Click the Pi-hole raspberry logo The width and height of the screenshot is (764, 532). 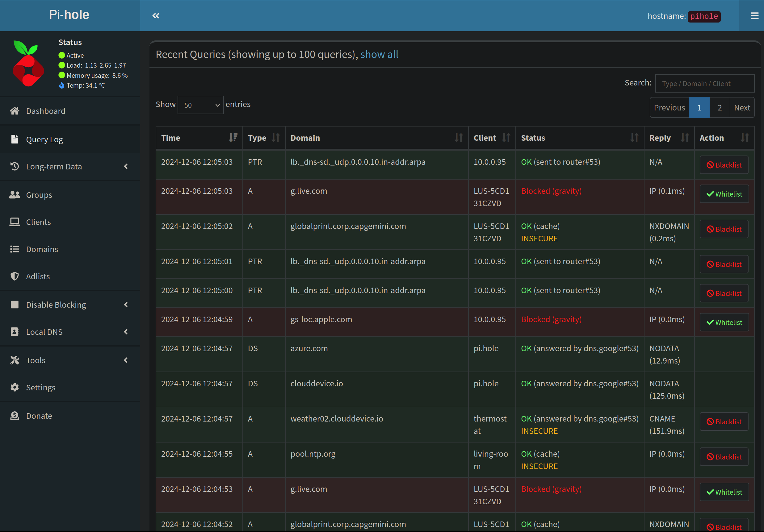tap(28, 64)
